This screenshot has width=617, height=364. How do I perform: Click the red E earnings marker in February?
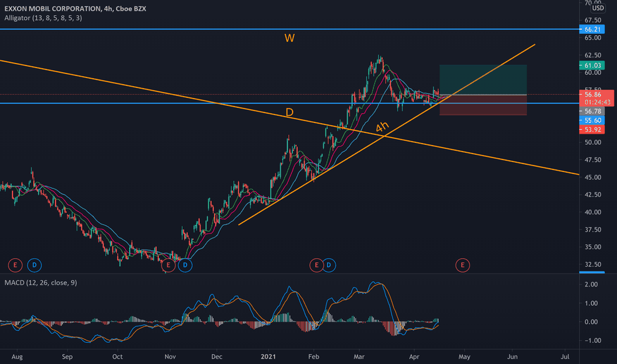coord(316,265)
